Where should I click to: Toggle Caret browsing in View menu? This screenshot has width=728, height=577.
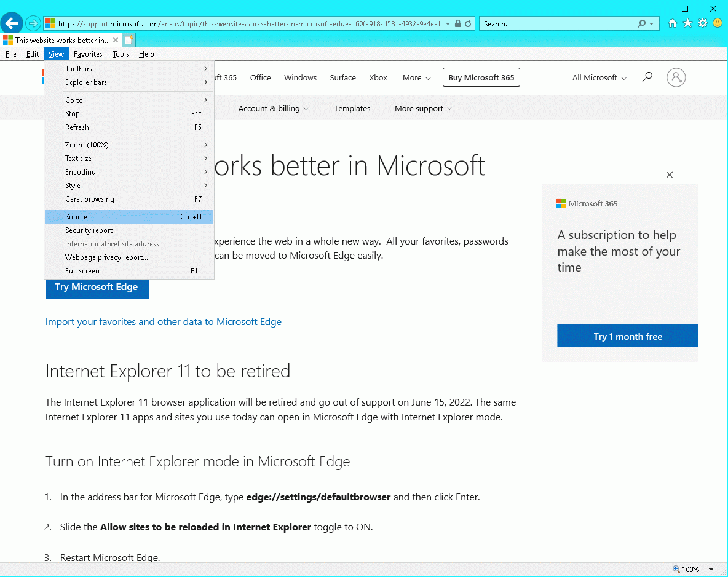point(129,198)
